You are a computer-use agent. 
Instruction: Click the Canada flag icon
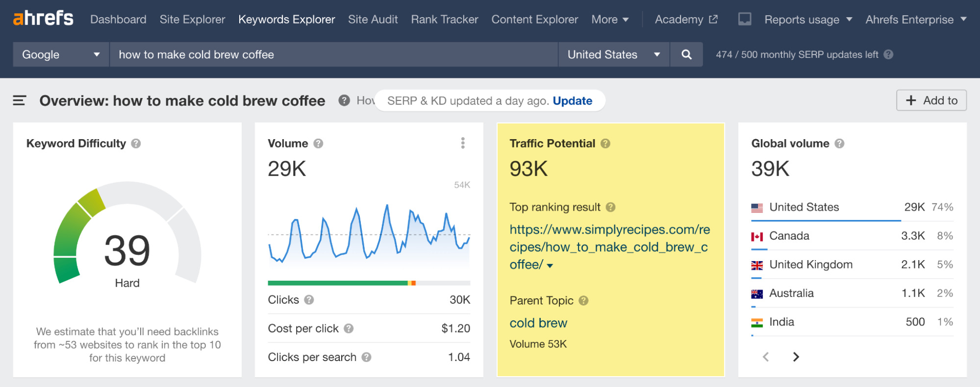click(757, 237)
